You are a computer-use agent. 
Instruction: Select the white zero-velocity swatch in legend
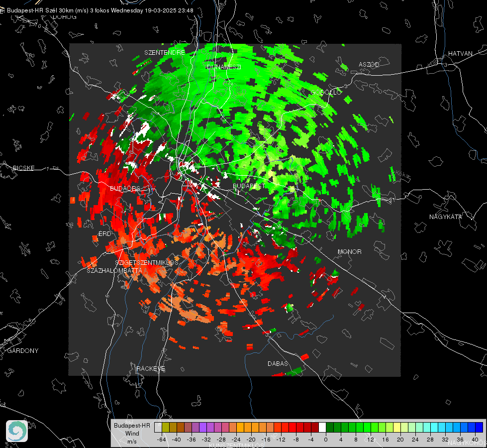click(x=322, y=427)
